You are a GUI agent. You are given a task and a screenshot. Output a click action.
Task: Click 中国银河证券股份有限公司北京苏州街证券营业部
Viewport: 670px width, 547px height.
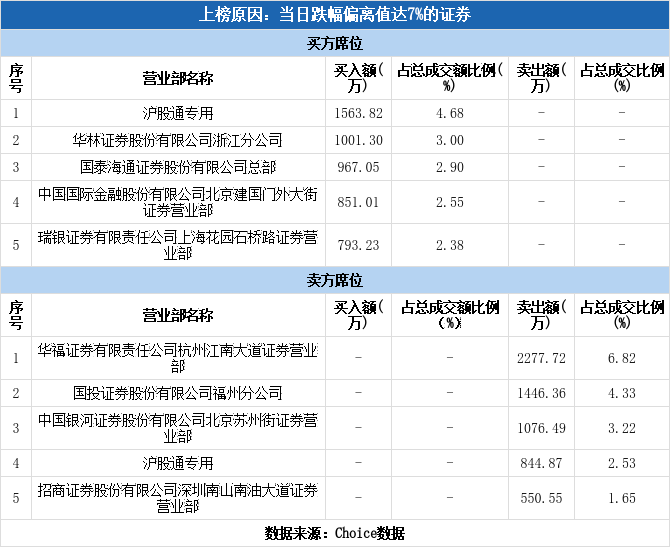(178, 428)
